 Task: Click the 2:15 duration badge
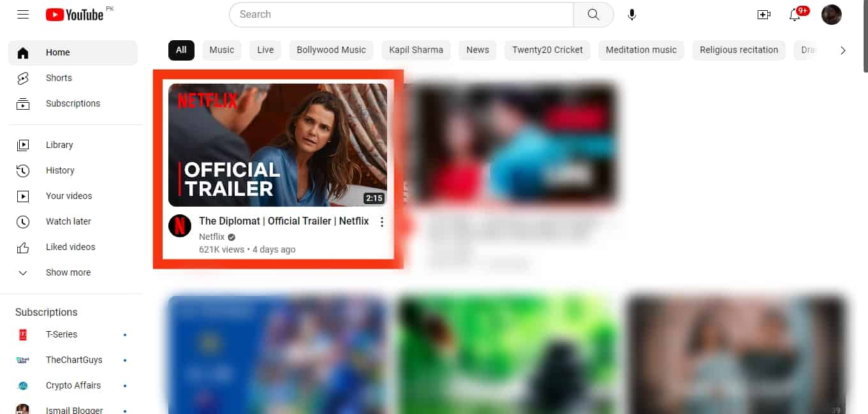click(374, 198)
